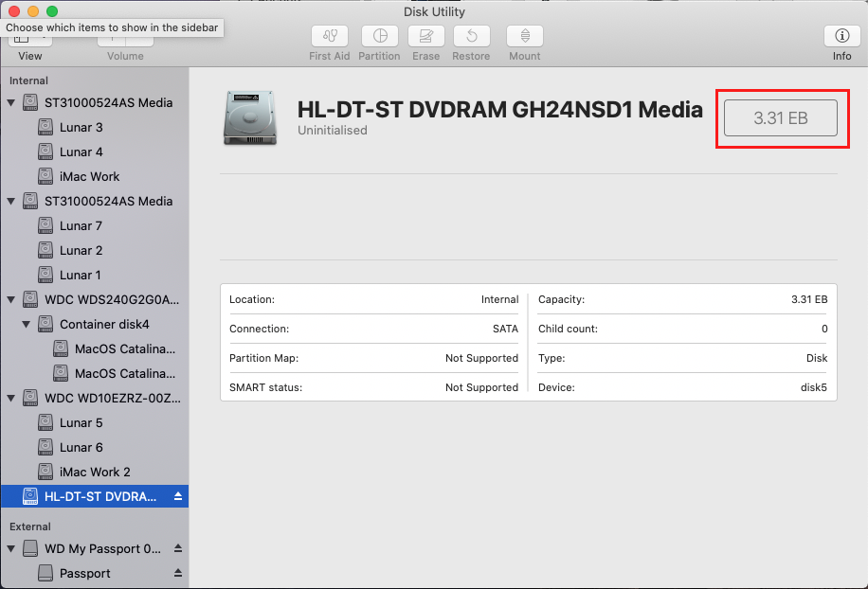
Task: Eject the HL-DT-ST DVDRAM drive
Action: tap(178, 496)
